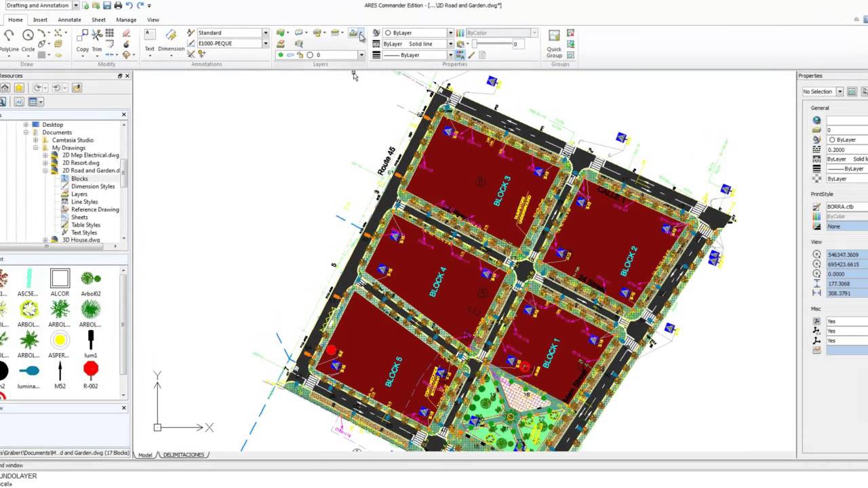
Task: Select the lum1 lamp block
Action: click(90, 344)
